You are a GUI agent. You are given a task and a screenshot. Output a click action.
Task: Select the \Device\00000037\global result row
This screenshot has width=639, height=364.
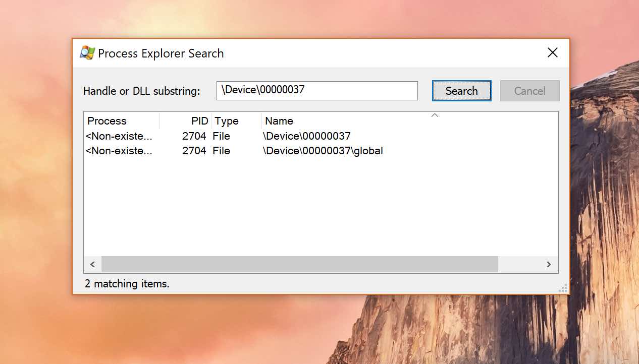click(321, 151)
